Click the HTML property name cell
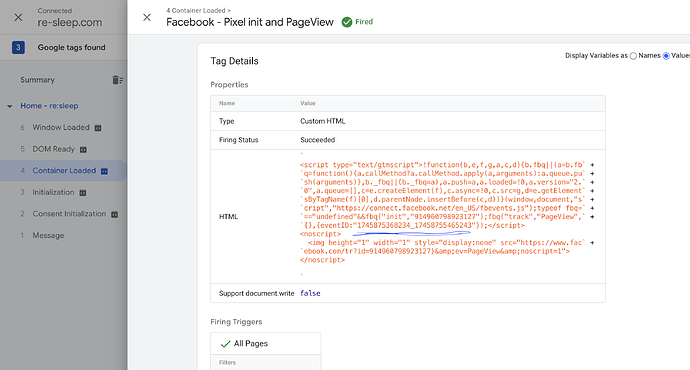The height and width of the screenshot is (370, 690). (x=228, y=216)
